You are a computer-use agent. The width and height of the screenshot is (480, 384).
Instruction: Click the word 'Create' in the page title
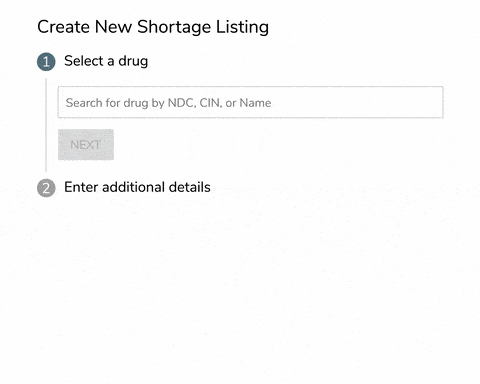[x=63, y=27]
